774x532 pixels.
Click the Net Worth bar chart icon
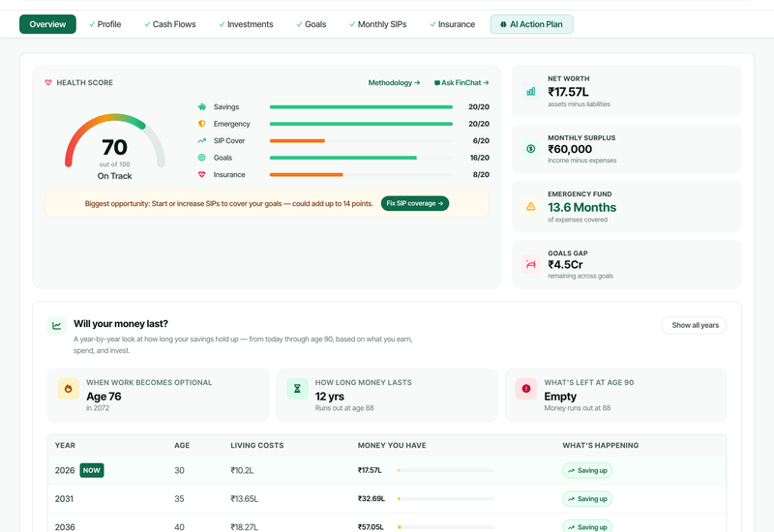click(x=530, y=91)
